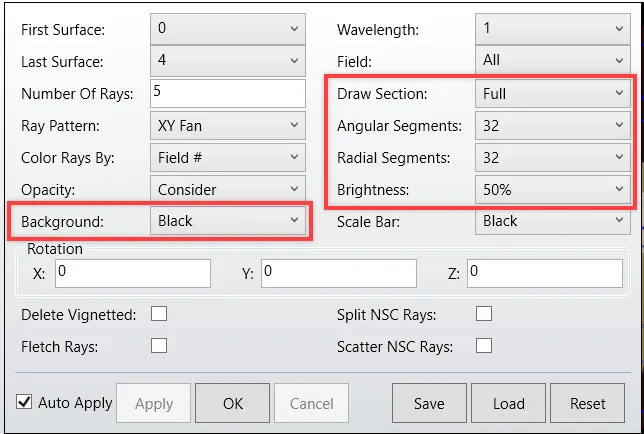Open the Background color dropdown
This screenshot has height=434, width=644.
(x=227, y=221)
